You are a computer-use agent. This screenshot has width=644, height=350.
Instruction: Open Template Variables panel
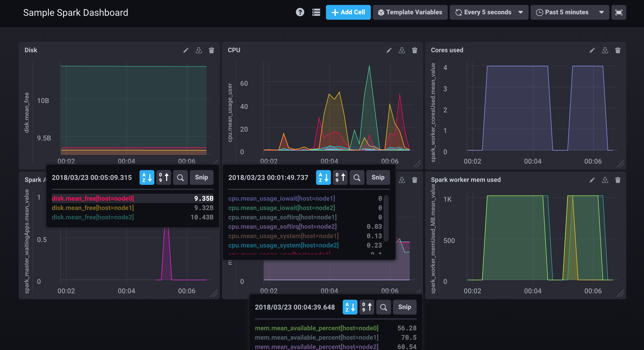coord(410,12)
